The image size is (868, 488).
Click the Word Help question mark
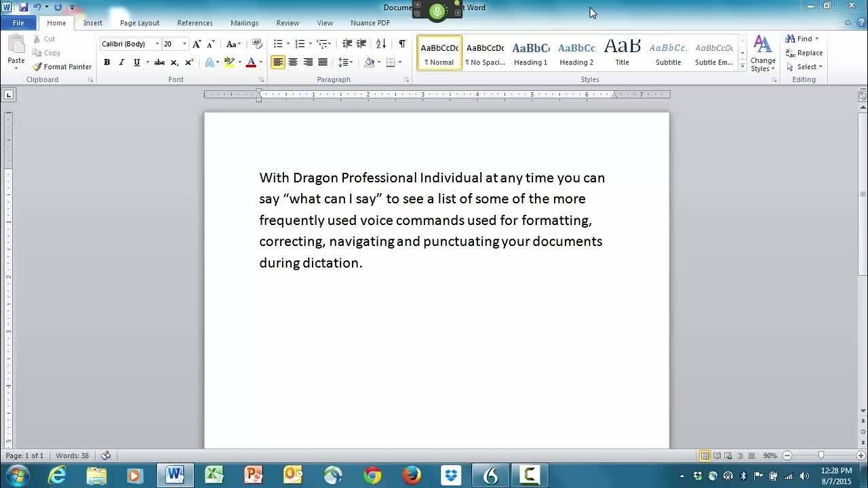(x=860, y=22)
